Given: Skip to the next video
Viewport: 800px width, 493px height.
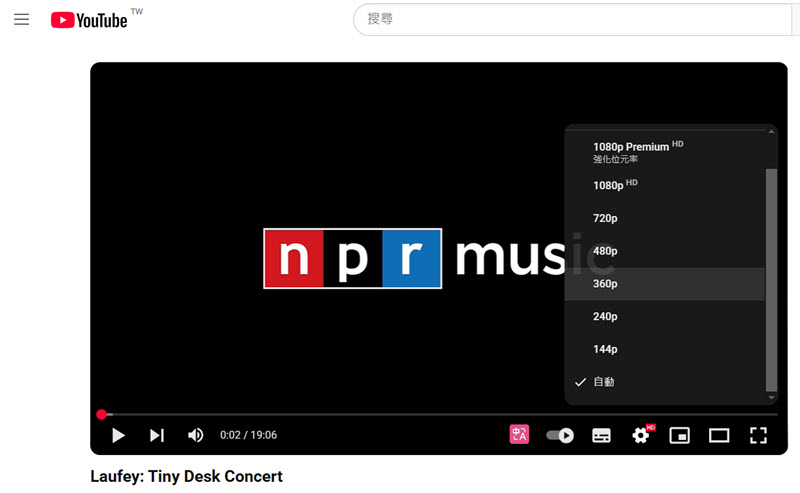Looking at the screenshot, I should 157,435.
